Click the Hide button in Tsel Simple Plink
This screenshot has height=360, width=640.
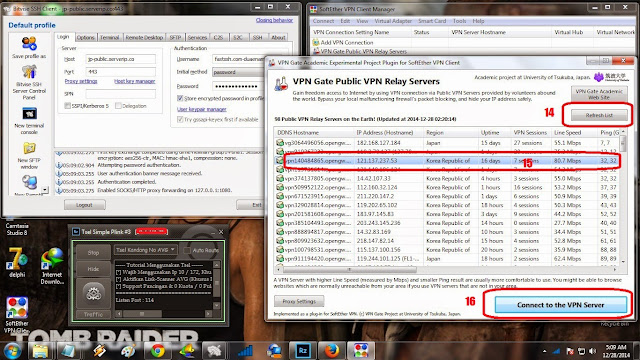93,269
